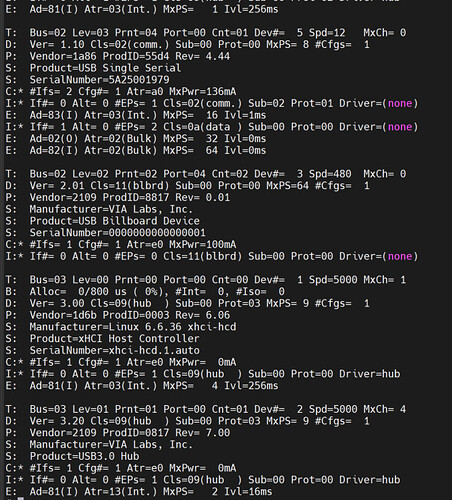This screenshot has height=500, width=452.
Task: Click SerialNumber=xhci-hcd.1.auto text
Action: [115, 350]
